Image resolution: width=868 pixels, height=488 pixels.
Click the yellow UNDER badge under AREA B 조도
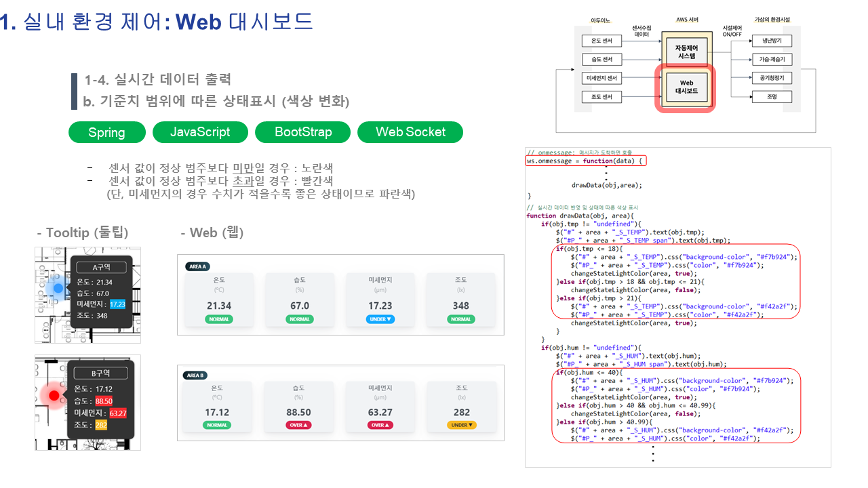pyautogui.click(x=461, y=425)
